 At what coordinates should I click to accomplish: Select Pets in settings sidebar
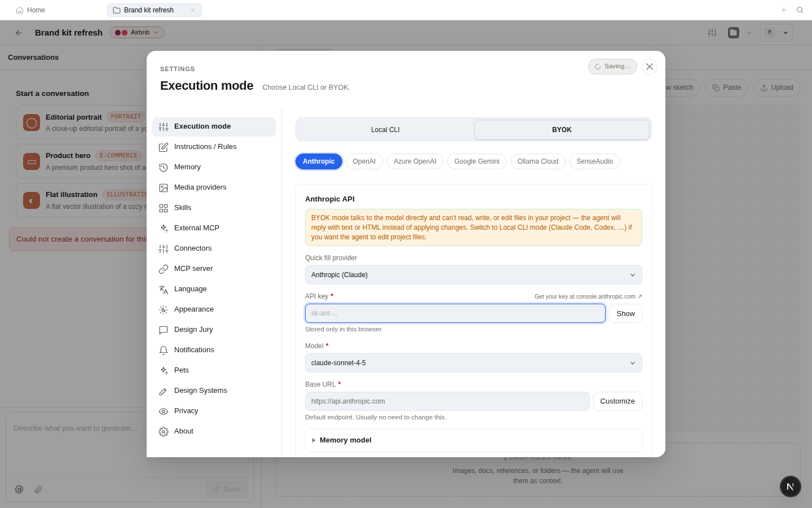click(x=214, y=370)
